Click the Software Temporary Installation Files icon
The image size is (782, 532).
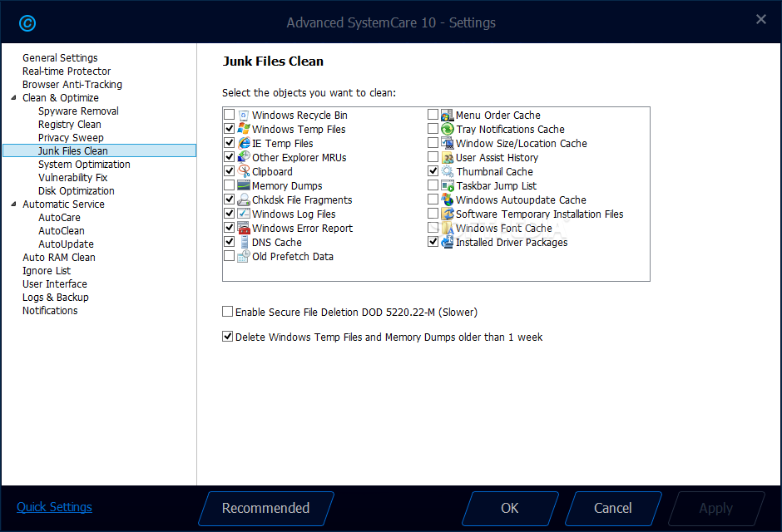tap(448, 214)
